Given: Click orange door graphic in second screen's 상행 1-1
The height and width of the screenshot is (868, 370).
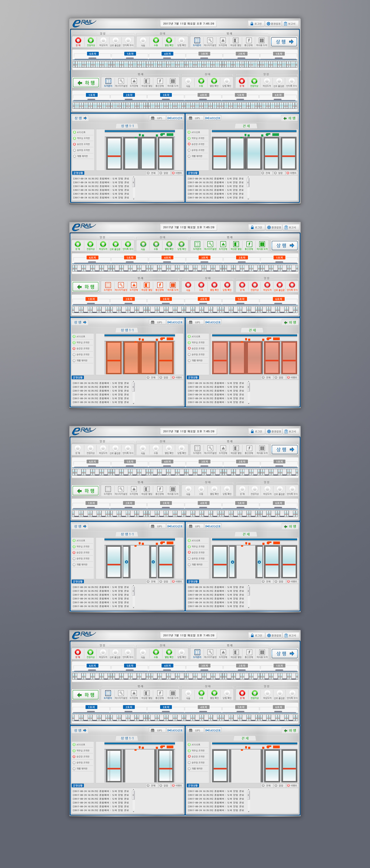Looking at the screenshot, I should (140, 358).
